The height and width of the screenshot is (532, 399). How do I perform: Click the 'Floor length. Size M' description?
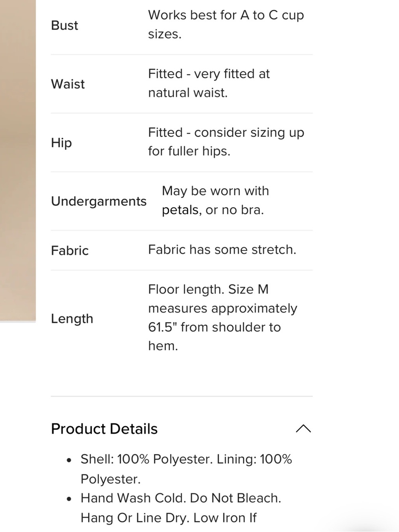208,289
